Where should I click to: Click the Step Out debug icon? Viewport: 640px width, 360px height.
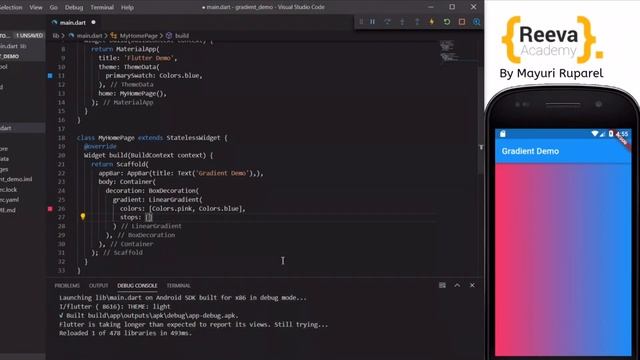pyautogui.click(x=417, y=22)
